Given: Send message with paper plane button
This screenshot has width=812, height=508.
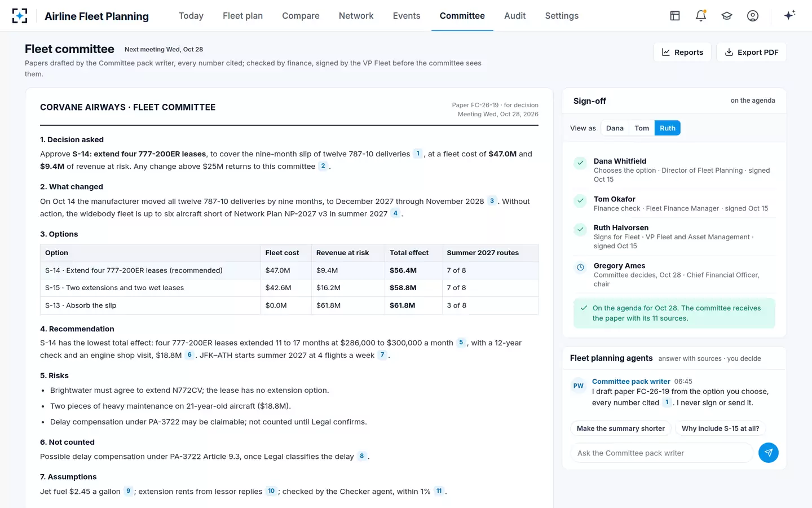Looking at the screenshot, I should click(x=768, y=453).
